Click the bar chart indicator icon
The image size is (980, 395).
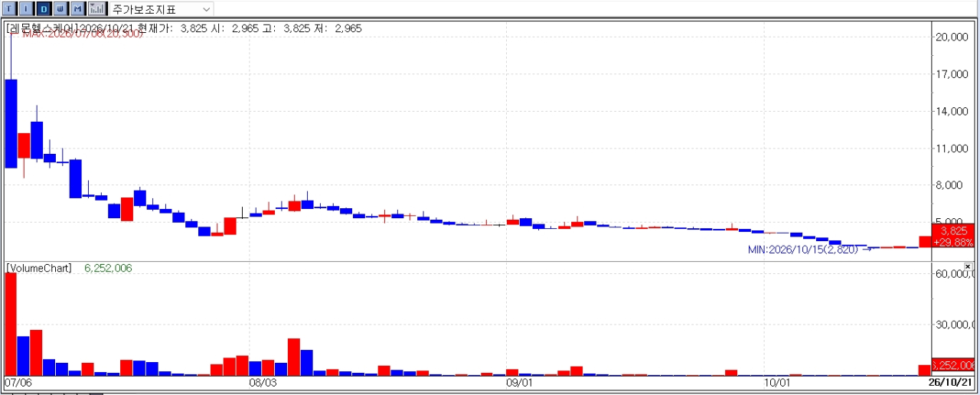pos(97,9)
